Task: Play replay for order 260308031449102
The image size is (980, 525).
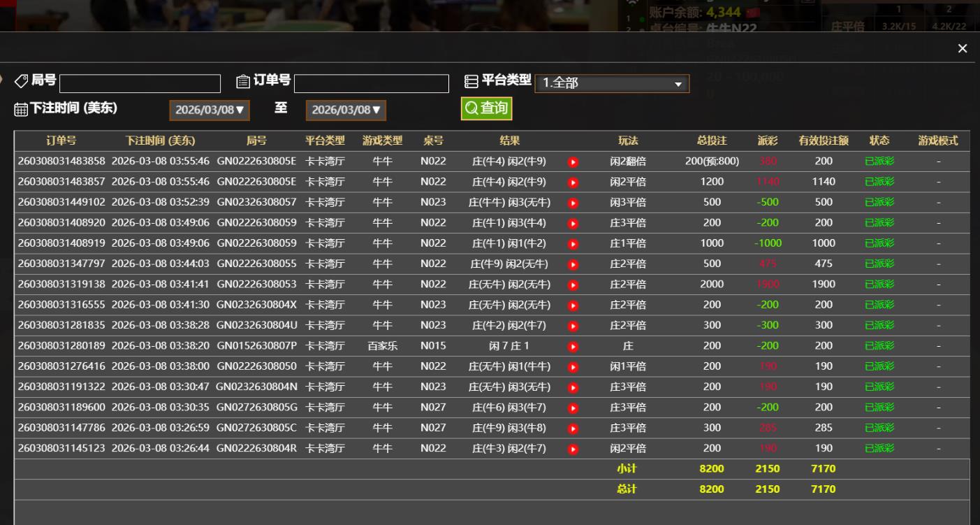Action: 573,203
